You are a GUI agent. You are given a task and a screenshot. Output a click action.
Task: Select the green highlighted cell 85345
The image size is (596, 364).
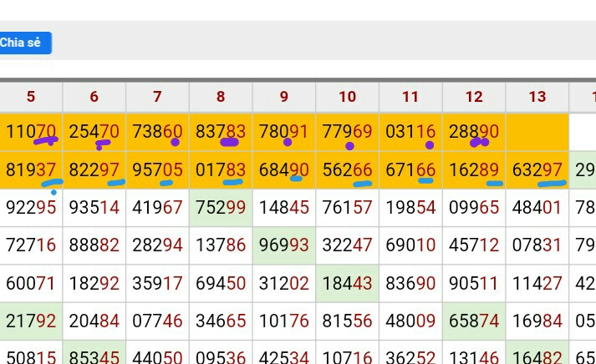(94, 354)
